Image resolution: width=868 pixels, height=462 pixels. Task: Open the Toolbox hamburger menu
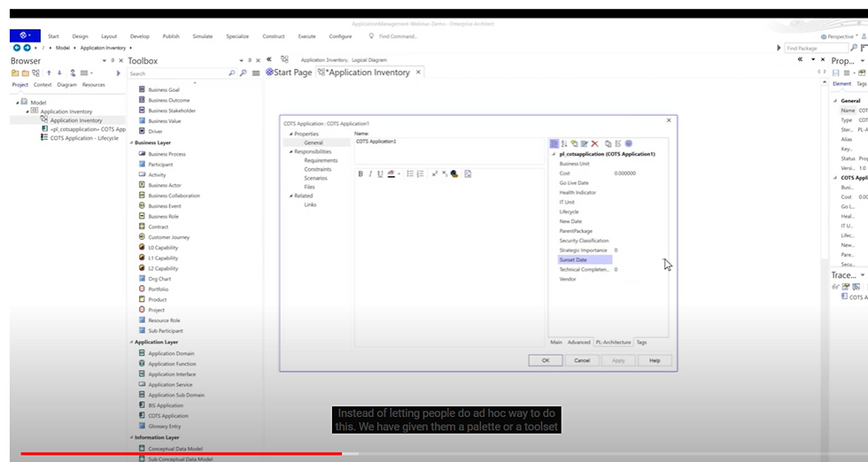(256, 73)
